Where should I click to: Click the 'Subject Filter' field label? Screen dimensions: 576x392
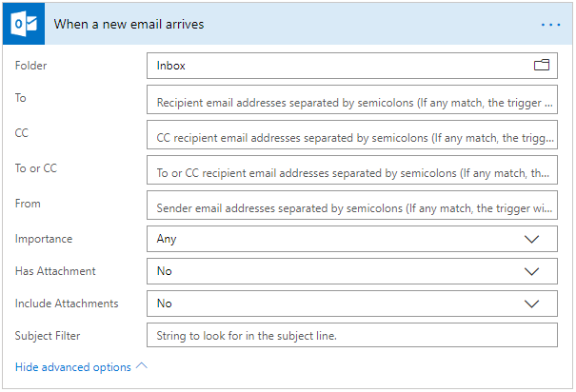click(x=48, y=336)
